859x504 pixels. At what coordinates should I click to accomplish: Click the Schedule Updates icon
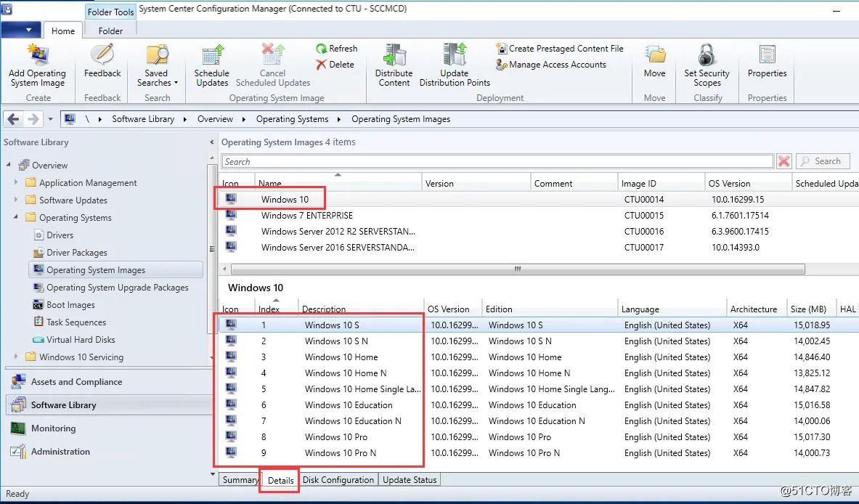(x=213, y=54)
